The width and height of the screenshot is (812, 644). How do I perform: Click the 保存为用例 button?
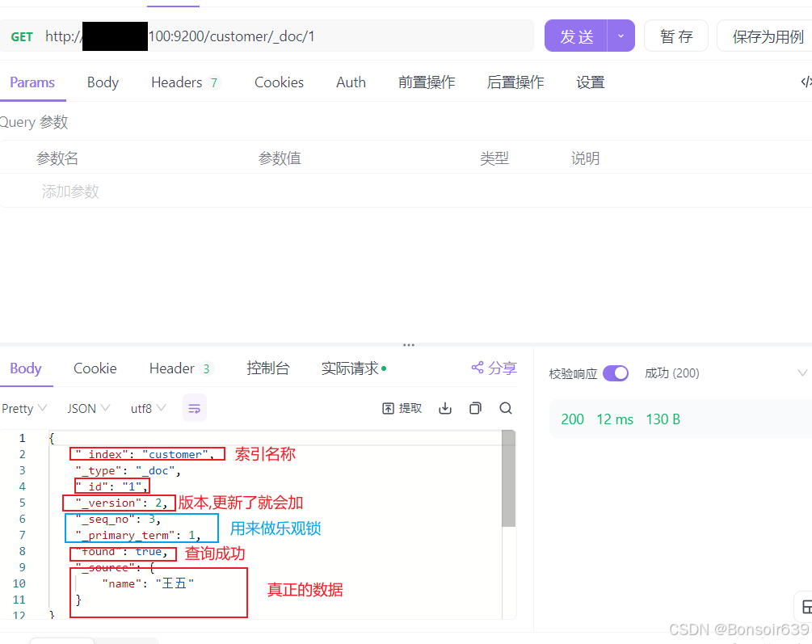coord(768,36)
